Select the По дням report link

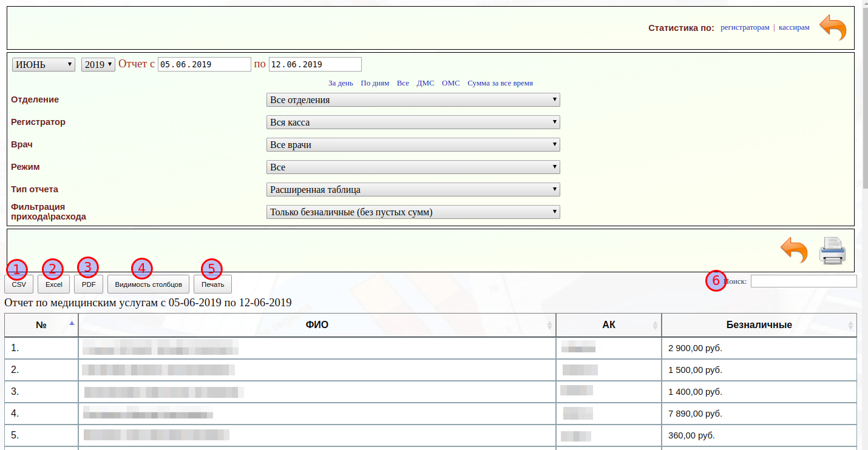coord(375,83)
